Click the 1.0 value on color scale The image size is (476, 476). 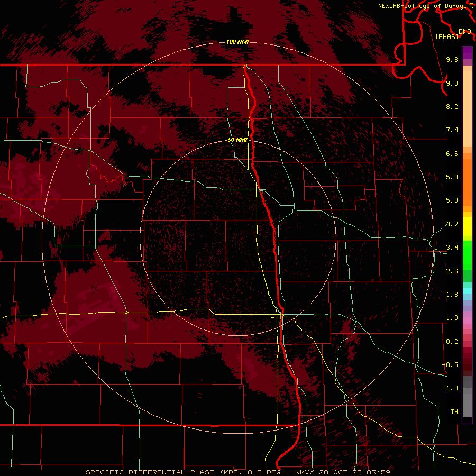coord(452,318)
